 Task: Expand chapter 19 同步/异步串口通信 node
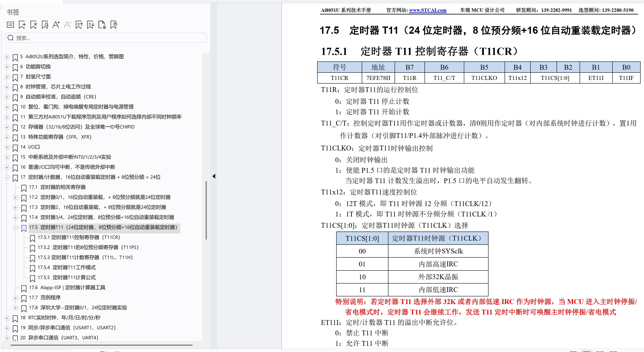(7, 328)
